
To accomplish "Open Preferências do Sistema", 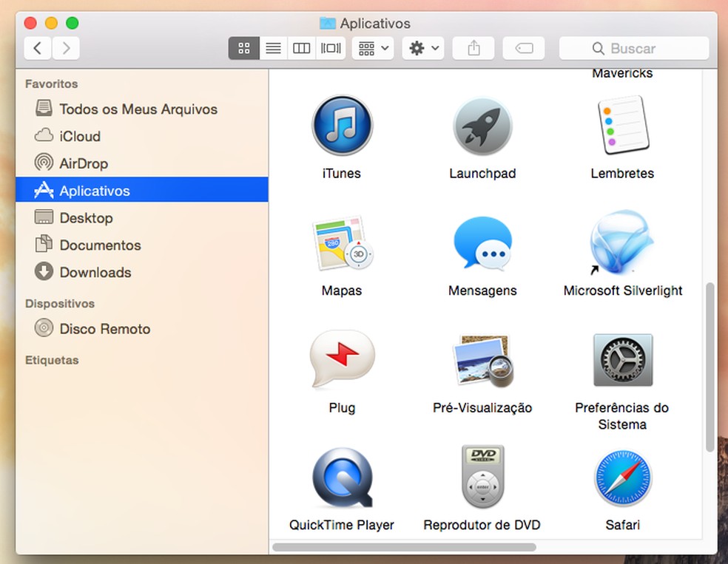I will point(622,360).
